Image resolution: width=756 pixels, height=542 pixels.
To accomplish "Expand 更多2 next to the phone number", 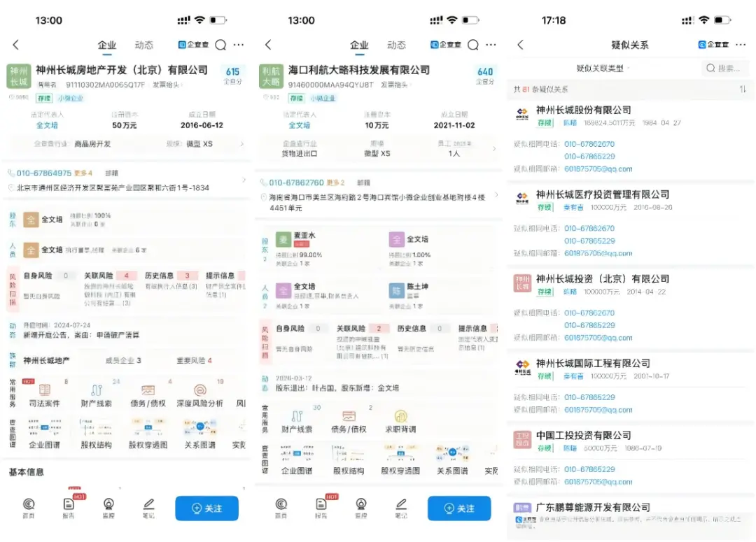I will click(336, 182).
